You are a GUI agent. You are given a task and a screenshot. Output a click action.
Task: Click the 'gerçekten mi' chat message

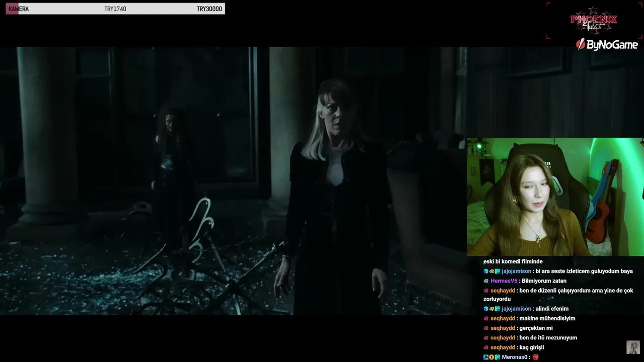coord(536,328)
